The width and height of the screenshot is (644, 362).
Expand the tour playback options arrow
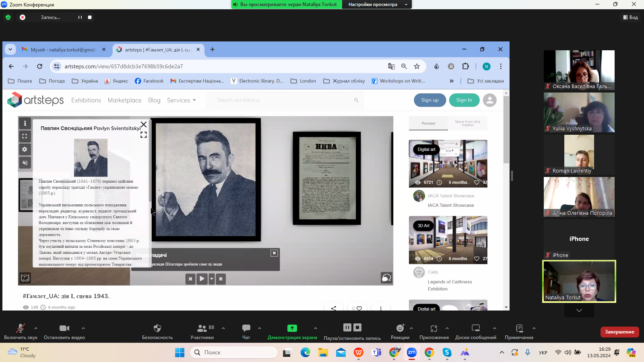click(x=212, y=278)
